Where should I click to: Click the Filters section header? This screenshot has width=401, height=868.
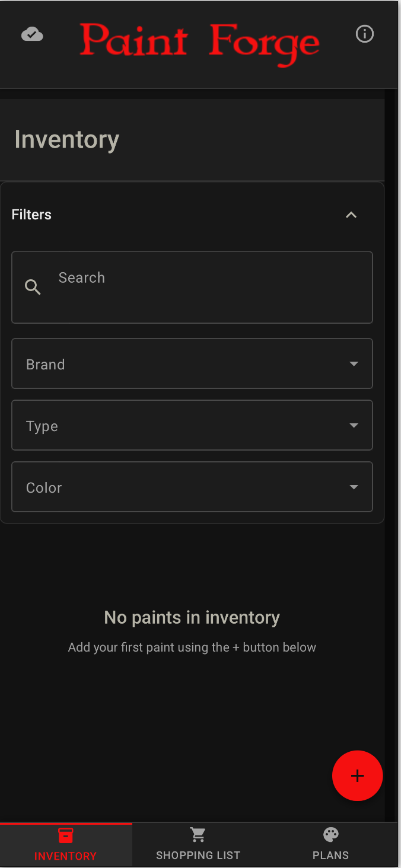click(x=31, y=215)
